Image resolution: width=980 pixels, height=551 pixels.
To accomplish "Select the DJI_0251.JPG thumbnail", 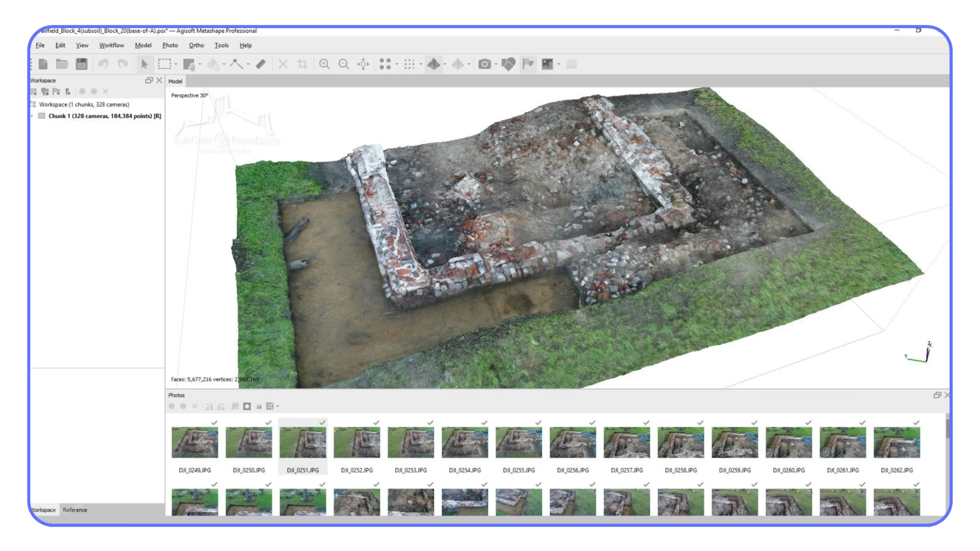I will tap(303, 446).
